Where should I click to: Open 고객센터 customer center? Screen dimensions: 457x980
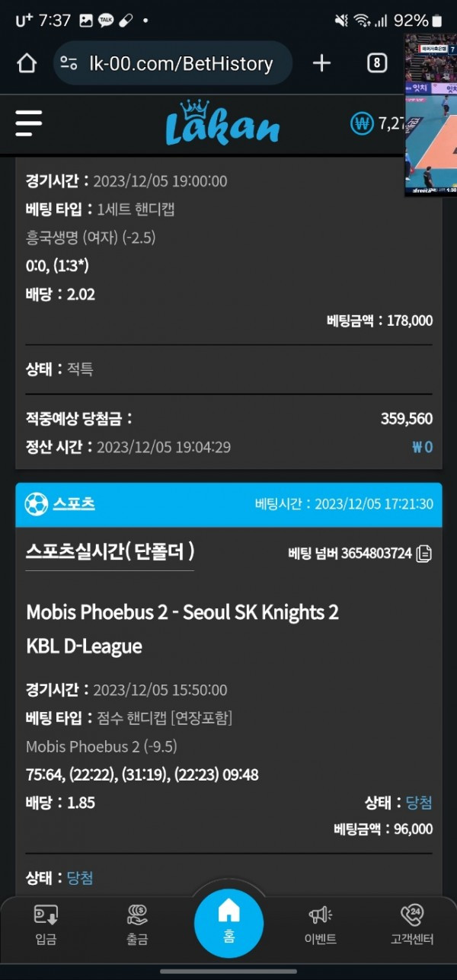click(412, 925)
